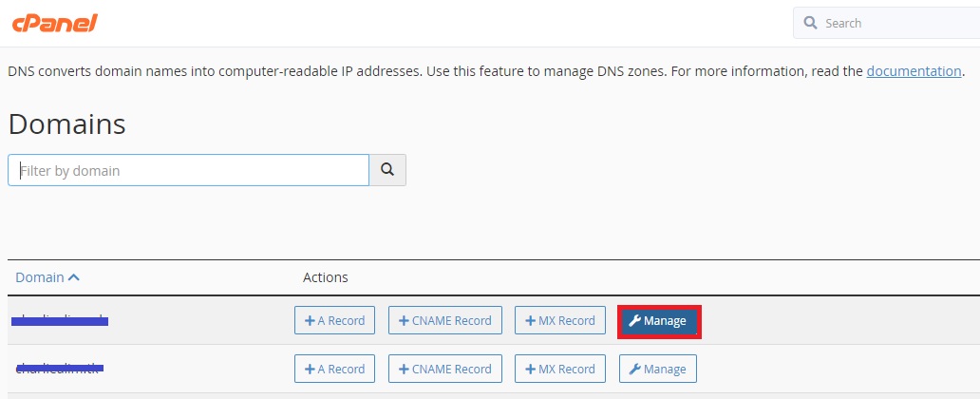Screen dimensions: 980x399
Task: Click the Manage wrench button in second row
Action: pos(658,369)
